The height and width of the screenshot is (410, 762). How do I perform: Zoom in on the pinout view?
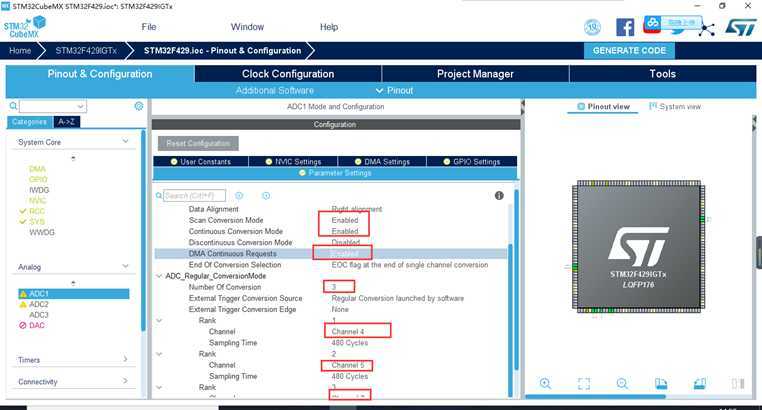click(x=545, y=383)
